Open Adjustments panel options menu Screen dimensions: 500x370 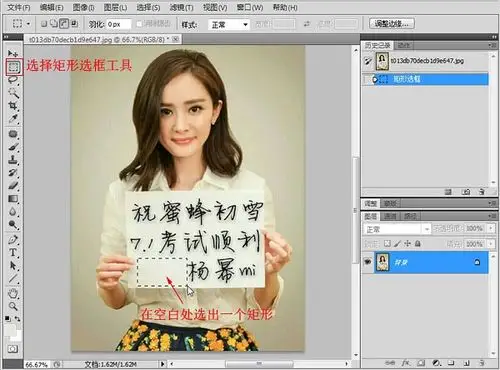pyautogui.click(x=491, y=203)
